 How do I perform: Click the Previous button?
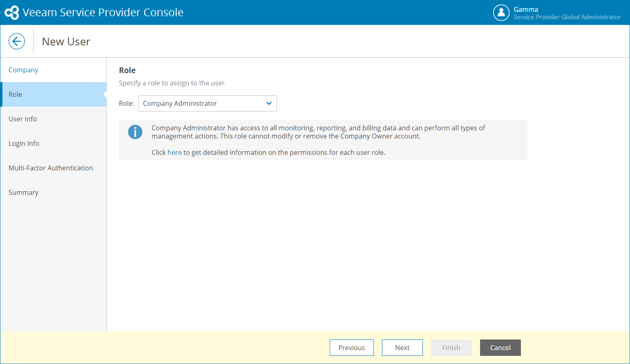(352, 348)
